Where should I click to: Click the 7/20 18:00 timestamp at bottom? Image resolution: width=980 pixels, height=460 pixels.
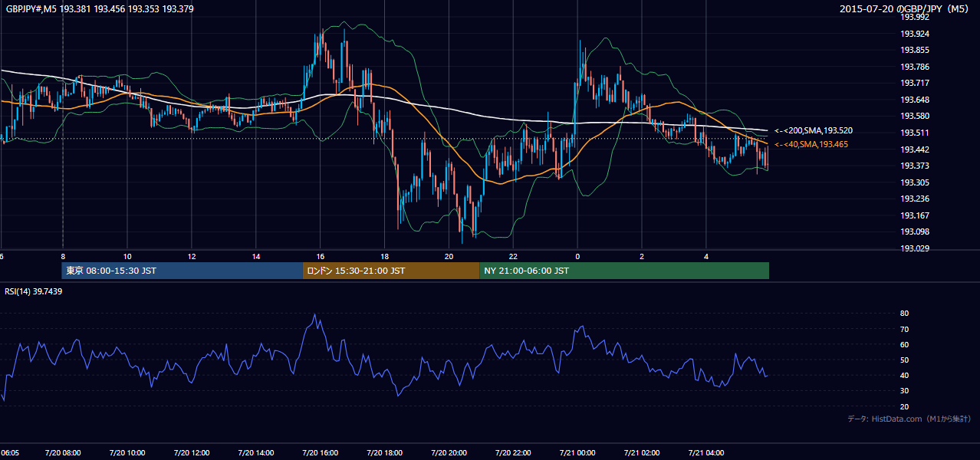[x=384, y=453]
